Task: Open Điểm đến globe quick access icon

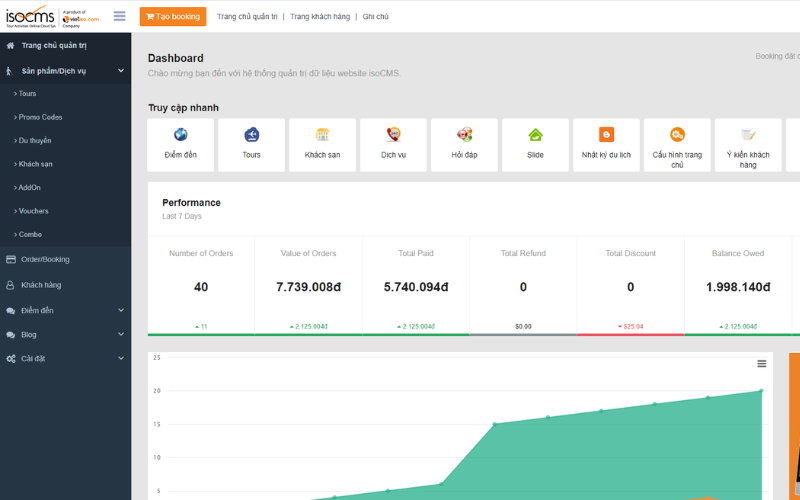Action: (181, 135)
